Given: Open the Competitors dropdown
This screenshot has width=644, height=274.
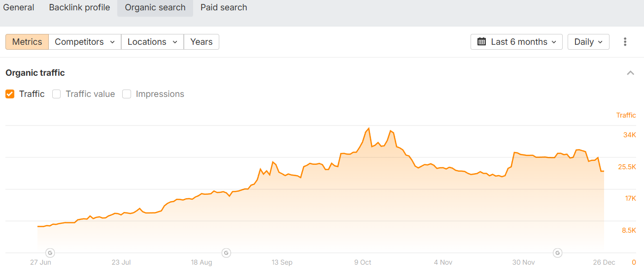Looking at the screenshot, I should tap(85, 42).
